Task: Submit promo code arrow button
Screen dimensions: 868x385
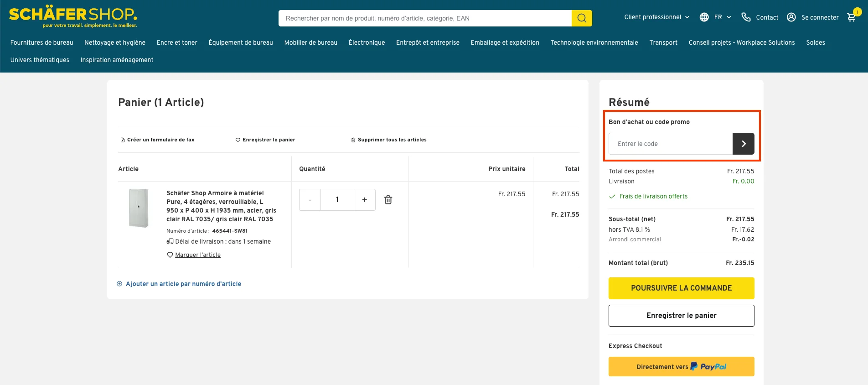Action: 744,144
